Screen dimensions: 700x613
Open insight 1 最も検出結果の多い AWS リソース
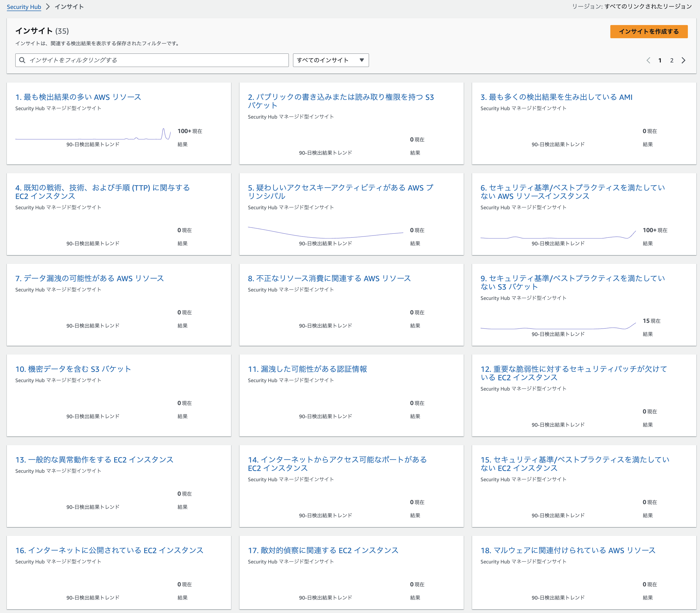click(78, 97)
